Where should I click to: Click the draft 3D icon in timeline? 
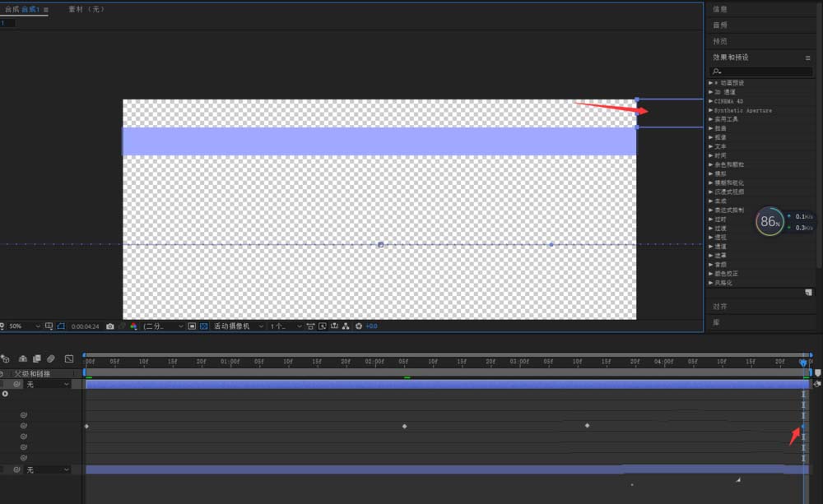coord(5,358)
